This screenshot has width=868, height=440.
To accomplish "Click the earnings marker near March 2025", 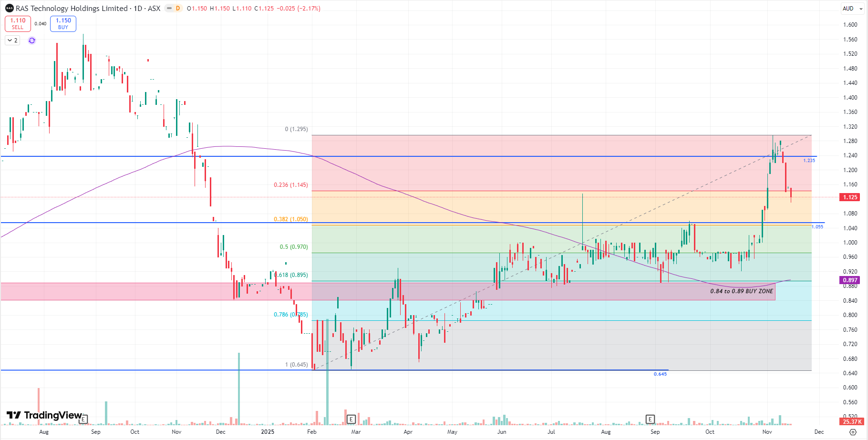I will pos(351,419).
